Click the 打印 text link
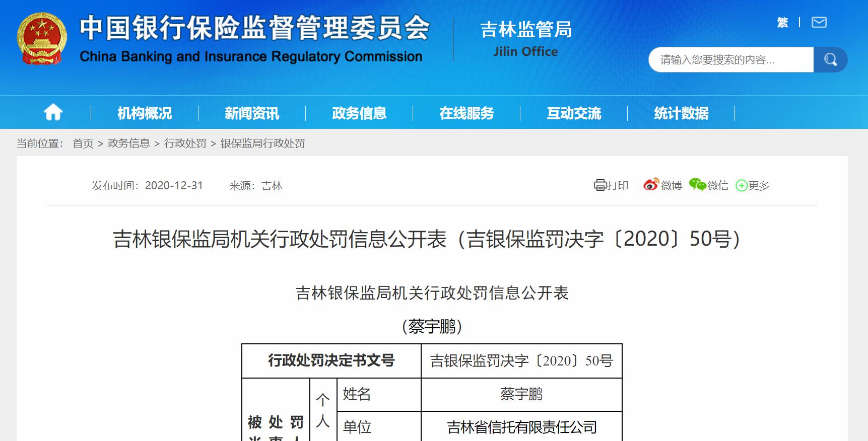 click(x=618, y=186)
